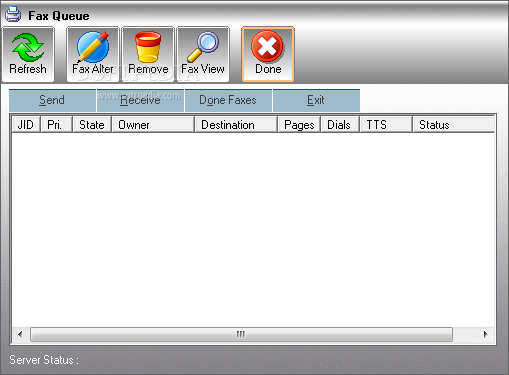Open Fax View magnifier button
509x375 pixels.
click(x=203, y=54)
